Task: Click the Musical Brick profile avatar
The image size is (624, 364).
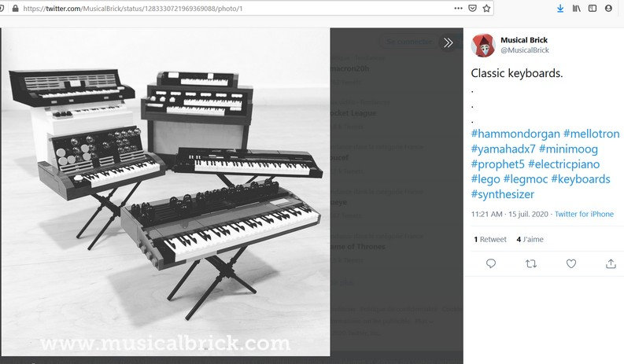Action: click(483, 45)
